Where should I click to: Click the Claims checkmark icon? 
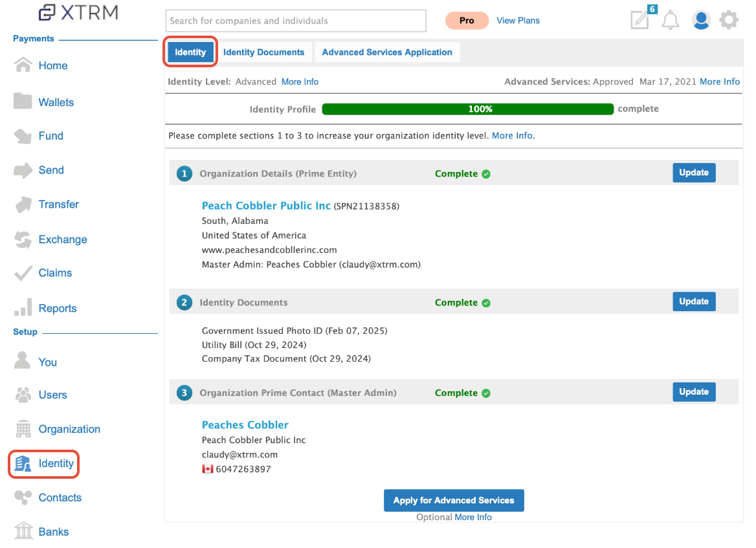[23, 273]
